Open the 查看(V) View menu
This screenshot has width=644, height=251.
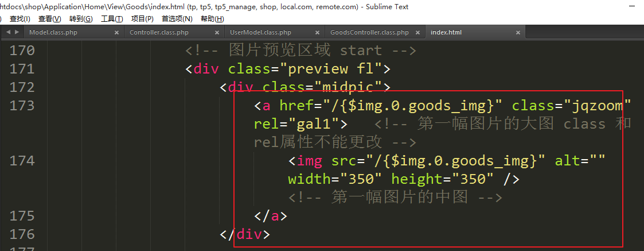(49, 18)
